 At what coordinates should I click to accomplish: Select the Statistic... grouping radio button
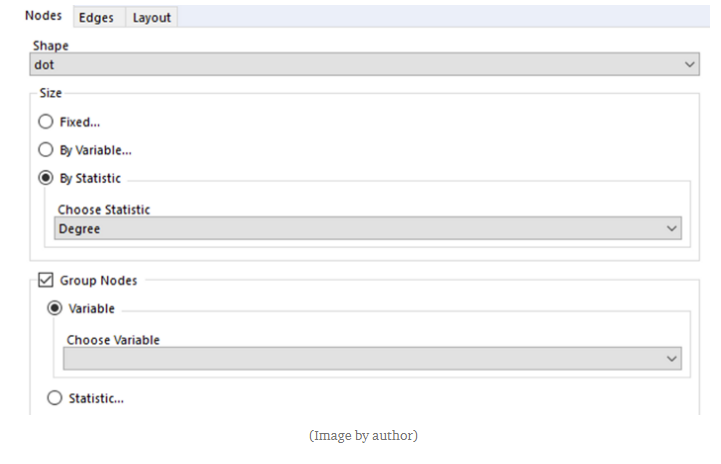click(55, 398)
